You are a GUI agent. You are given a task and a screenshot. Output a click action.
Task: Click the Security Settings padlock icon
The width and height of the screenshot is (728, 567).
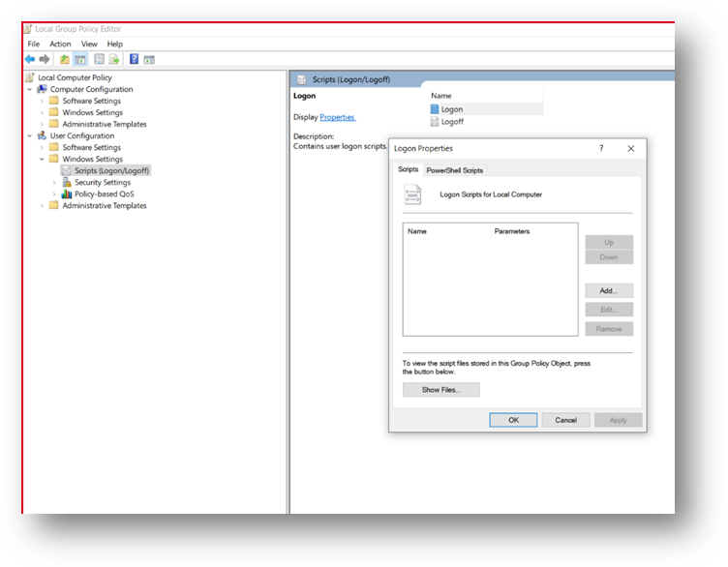[67, 182]
